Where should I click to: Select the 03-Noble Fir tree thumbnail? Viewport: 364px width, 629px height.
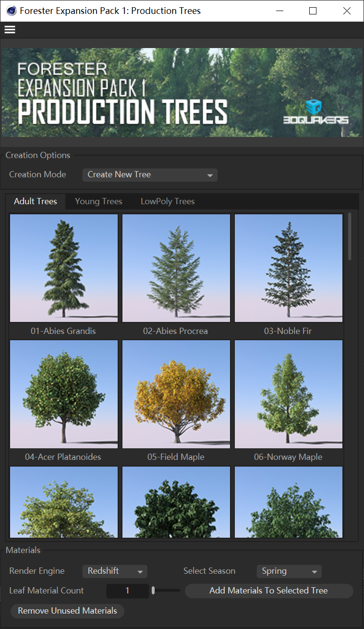289,268
